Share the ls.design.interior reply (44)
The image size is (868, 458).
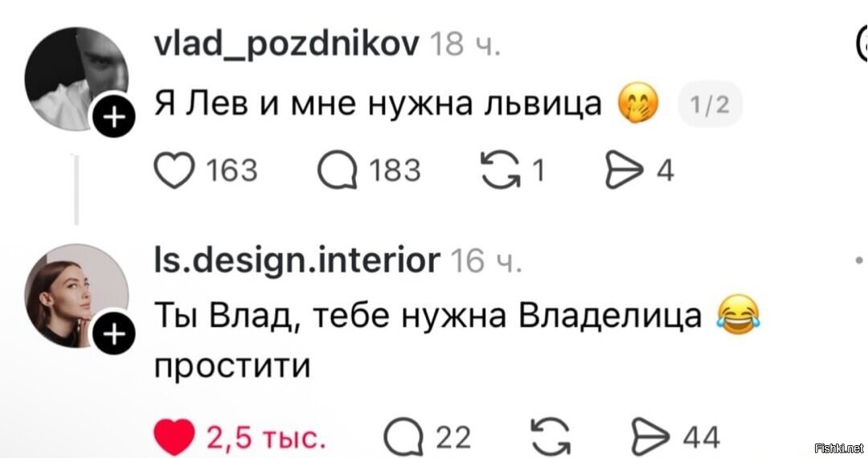[x=649, y=438]
